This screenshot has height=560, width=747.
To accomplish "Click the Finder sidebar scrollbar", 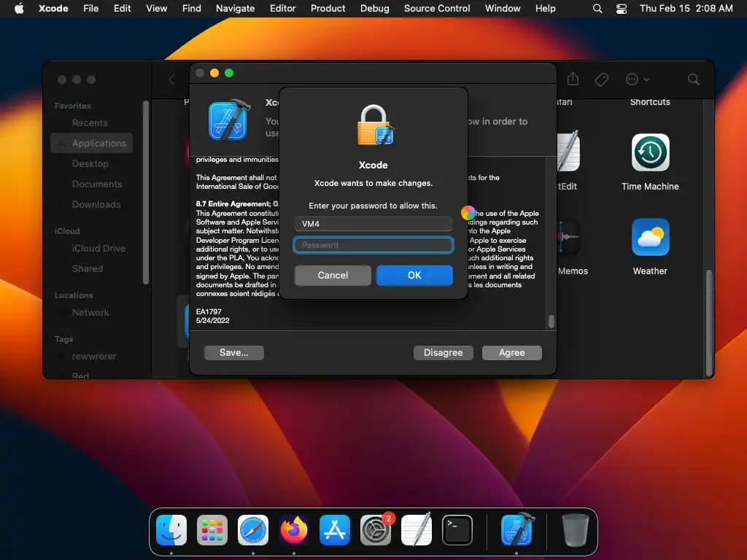I will 146,192.
